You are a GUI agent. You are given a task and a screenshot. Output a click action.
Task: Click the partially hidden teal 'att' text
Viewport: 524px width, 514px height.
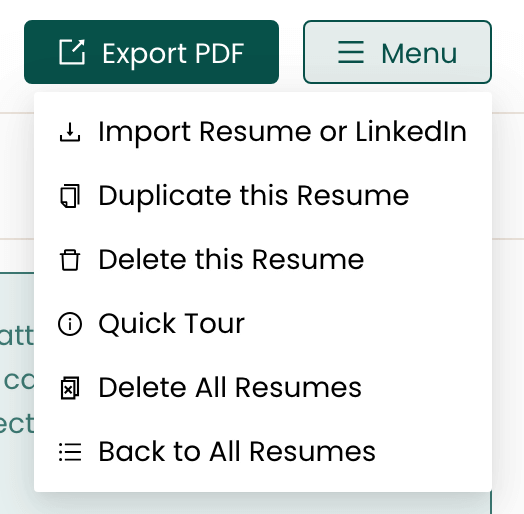[17, 335]
